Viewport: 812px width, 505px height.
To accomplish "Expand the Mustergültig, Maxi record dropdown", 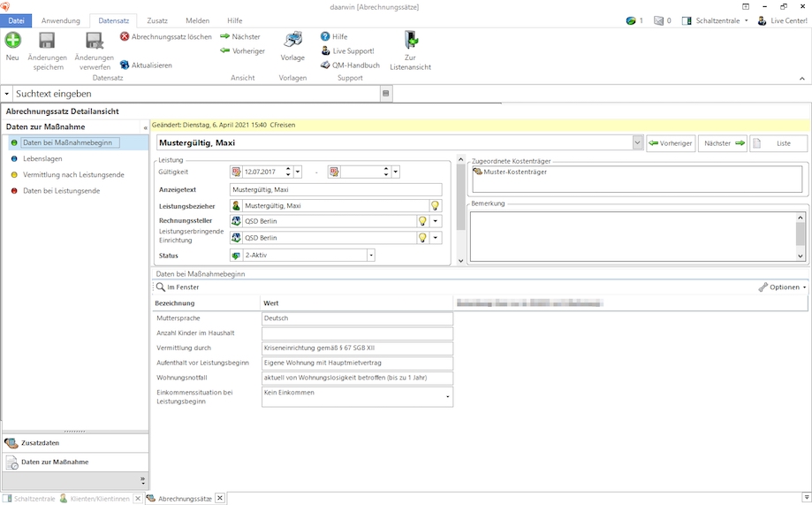I will [637, 142].
